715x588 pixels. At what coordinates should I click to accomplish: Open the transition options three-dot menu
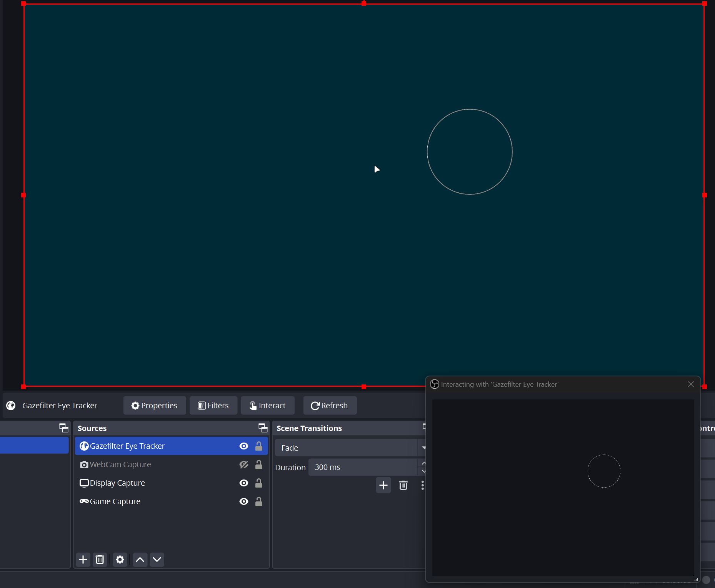422,485
